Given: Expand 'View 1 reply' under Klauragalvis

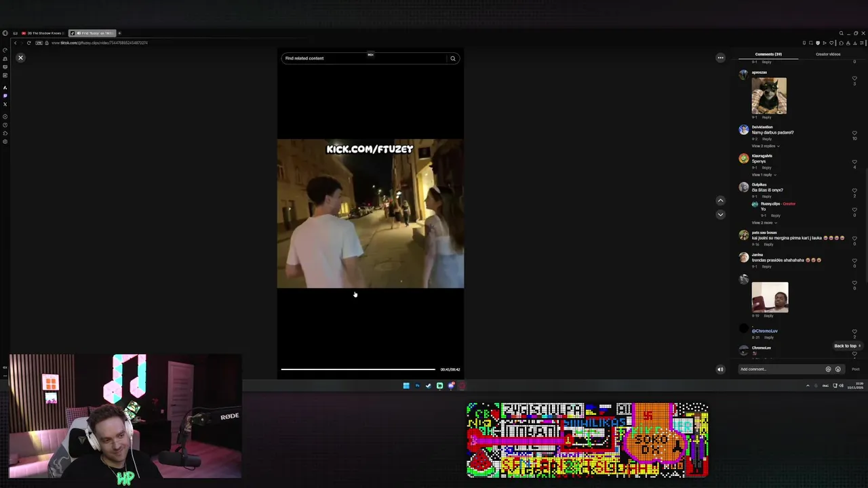Looking at the screenshot, I should point(764,175).
